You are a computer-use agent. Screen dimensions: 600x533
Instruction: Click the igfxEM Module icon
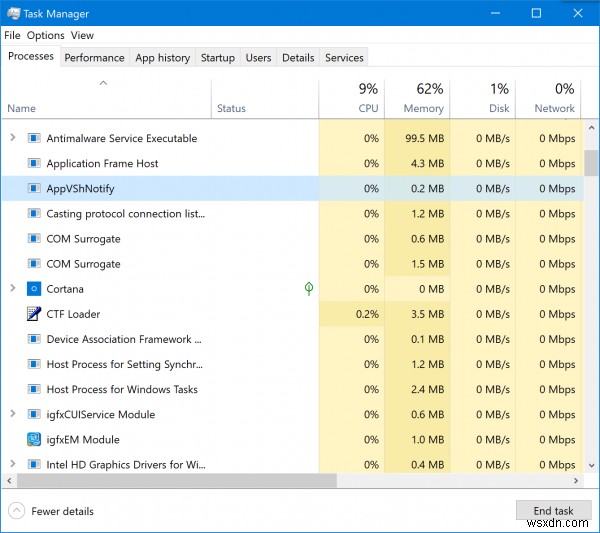[x=34, y=439]
